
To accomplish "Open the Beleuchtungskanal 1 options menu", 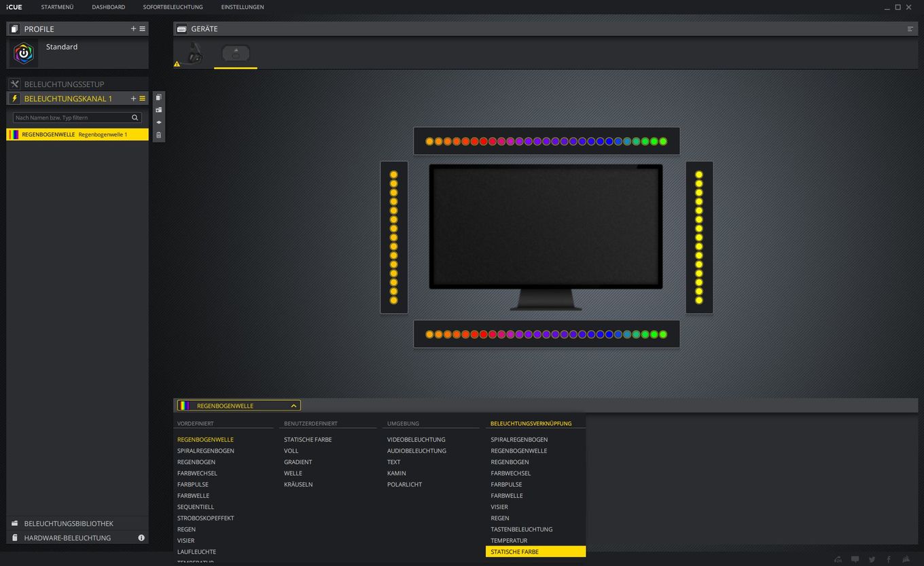I will click(142, 99).
